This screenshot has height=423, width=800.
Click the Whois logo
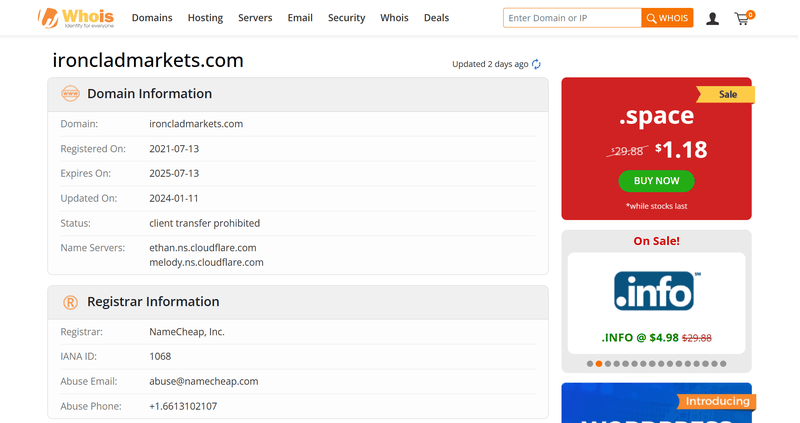point(76,18)
